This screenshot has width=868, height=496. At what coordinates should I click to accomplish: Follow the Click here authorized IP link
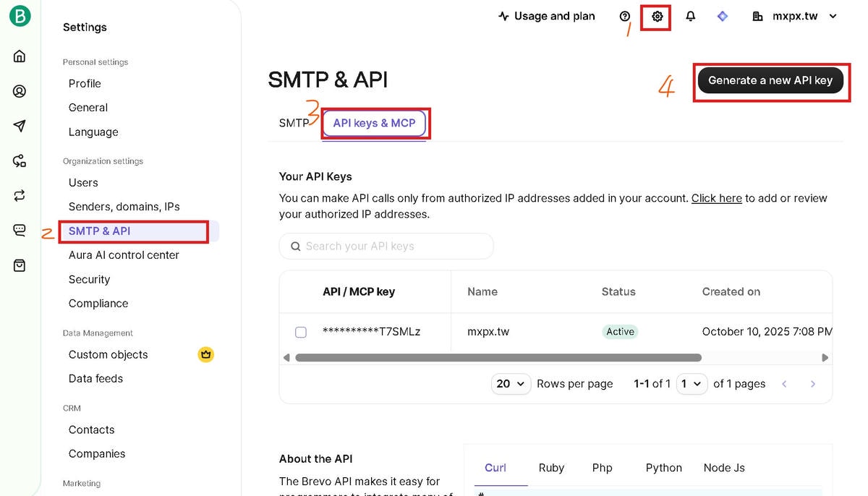click(716, 198)
